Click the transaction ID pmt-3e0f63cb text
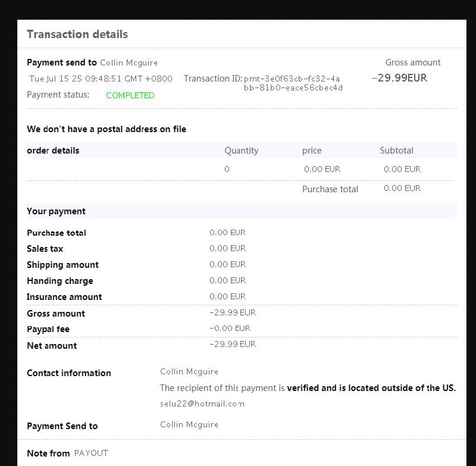This screenshot has height=466, width=476. tap(293, 83)
